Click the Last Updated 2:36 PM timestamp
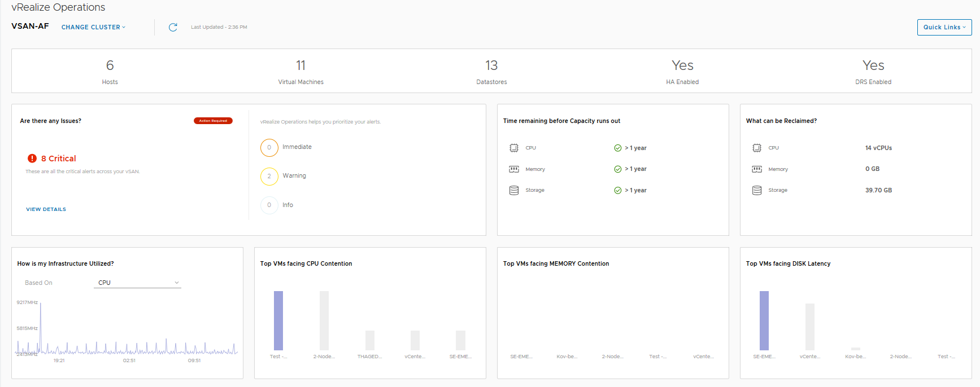This screenshot has width=980, height=387. pos(219,27)
